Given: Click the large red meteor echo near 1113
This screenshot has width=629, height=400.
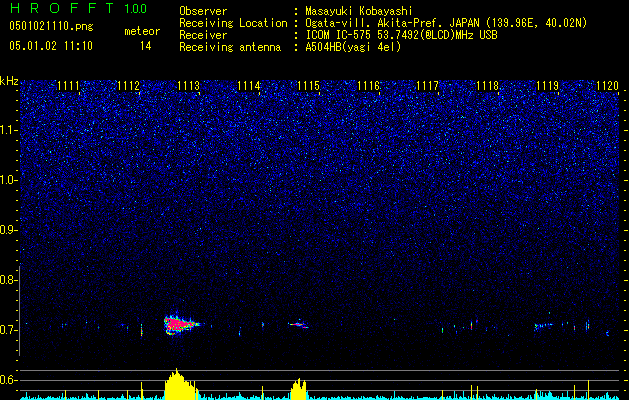Looking at the screenshot, I should pos(181,324).
